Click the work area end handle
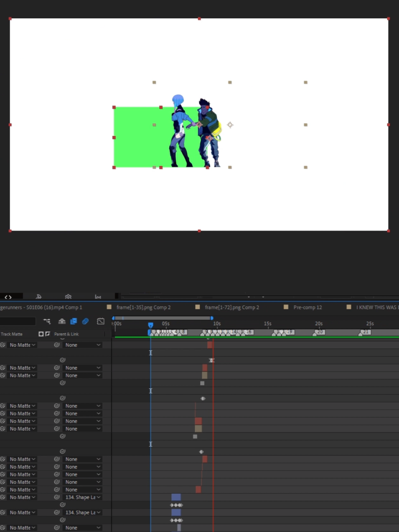This screenshot has height=532, width=399. click(212, 318)
